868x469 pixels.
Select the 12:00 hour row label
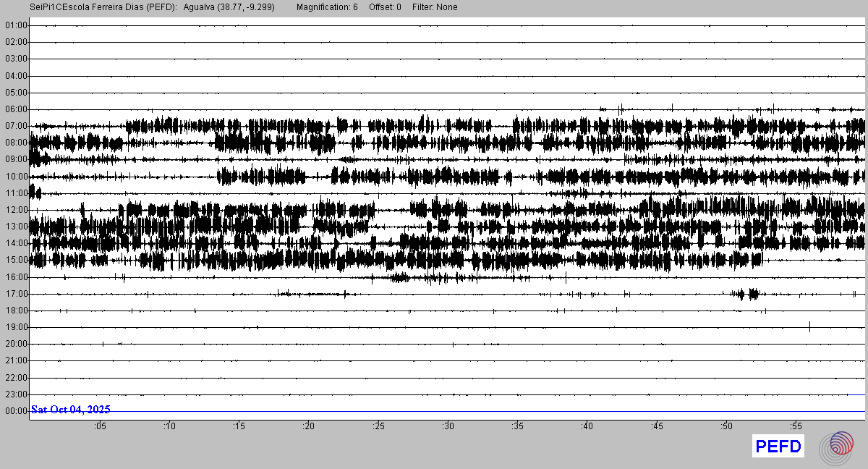(16, 210)
